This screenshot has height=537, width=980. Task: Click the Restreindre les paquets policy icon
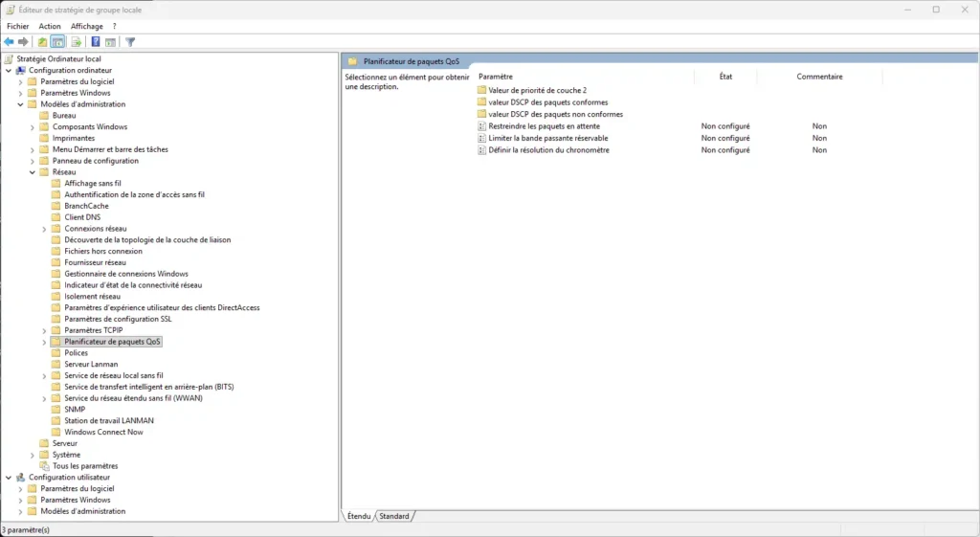click(x=482, y=126)
